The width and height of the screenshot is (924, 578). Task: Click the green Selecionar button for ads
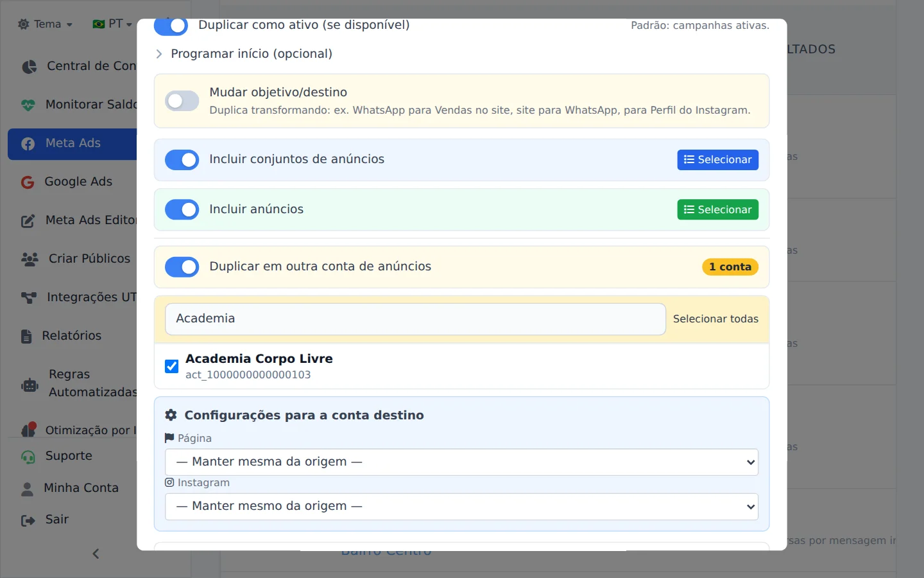click(718, 209)
